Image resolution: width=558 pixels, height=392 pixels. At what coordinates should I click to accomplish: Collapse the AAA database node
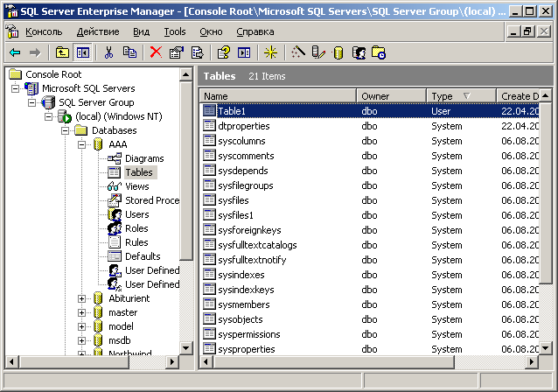[x=82, y=144]
